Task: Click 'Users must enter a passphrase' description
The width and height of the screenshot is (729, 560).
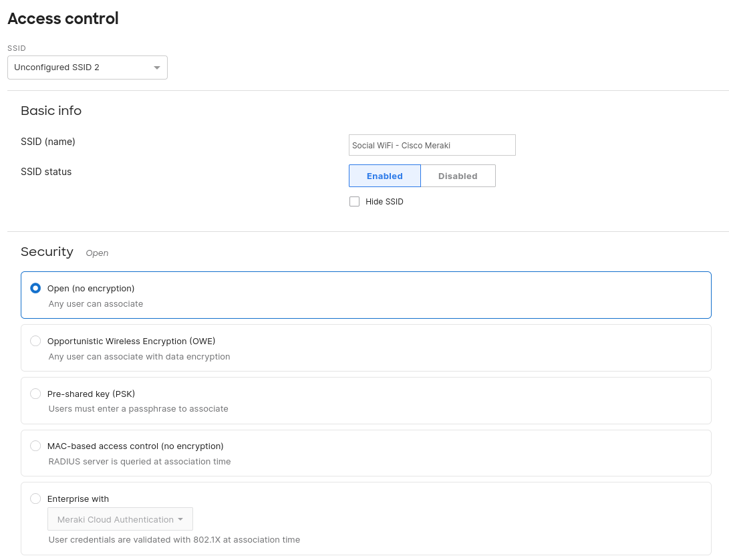Action: (138, 408)
